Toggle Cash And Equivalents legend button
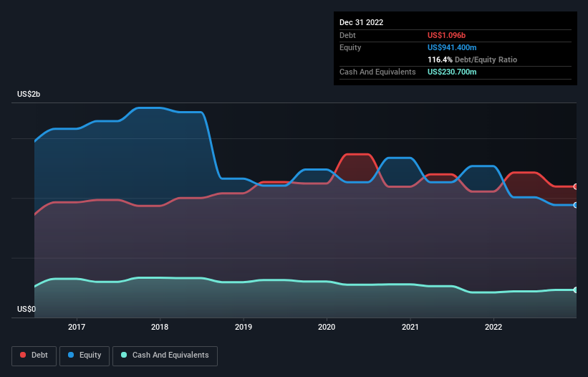The image size is (588, 377). (x=165, y=355)
